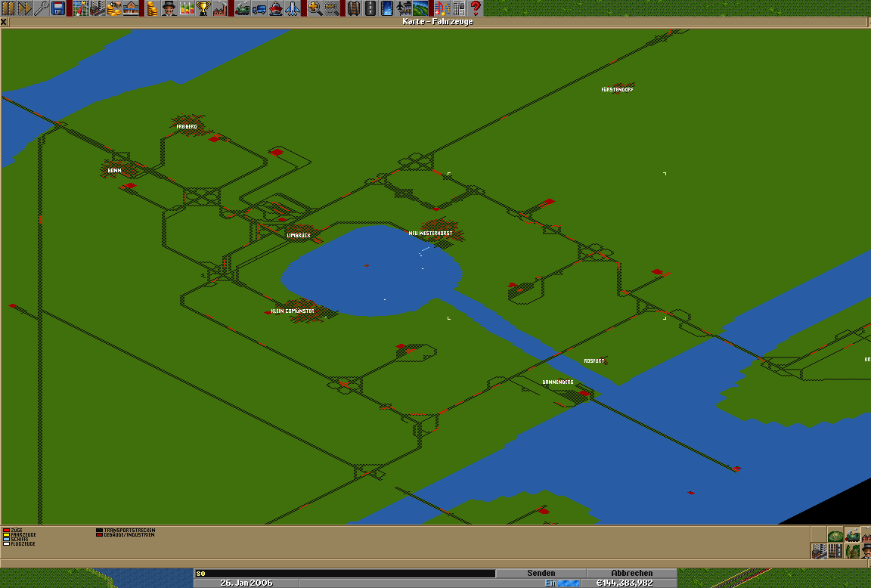Click the Karte - Fahrzeuge title bar
The image size is (871, 588).
pyautogui.click(x=438, y=22)
